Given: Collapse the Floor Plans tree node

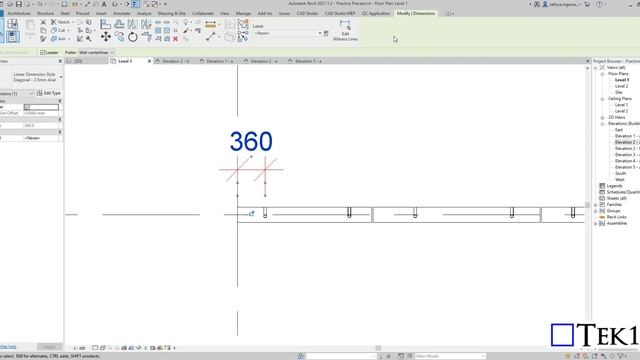Looking at the screenshot, I should 602,74.
